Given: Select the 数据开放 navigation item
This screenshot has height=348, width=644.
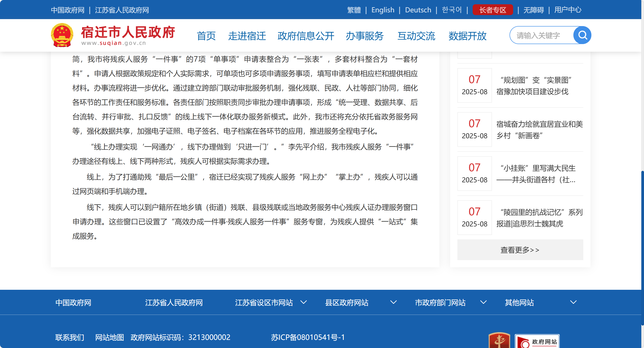Looking at the screenshot, I should coord(467,36).
